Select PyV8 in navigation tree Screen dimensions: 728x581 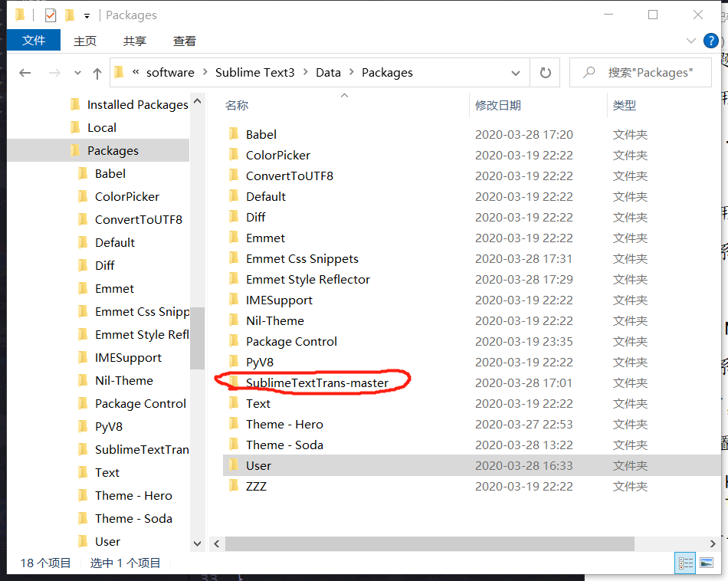click(109, 426)
